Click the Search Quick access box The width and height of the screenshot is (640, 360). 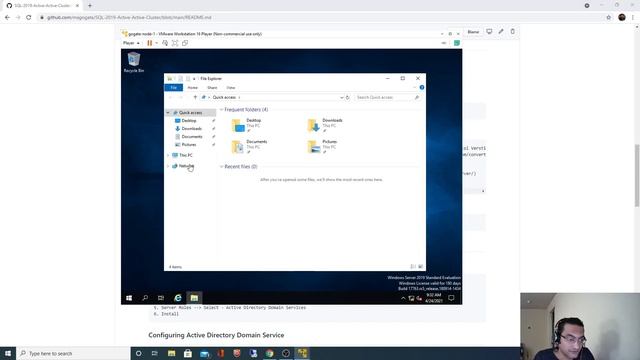click(387, 98)
